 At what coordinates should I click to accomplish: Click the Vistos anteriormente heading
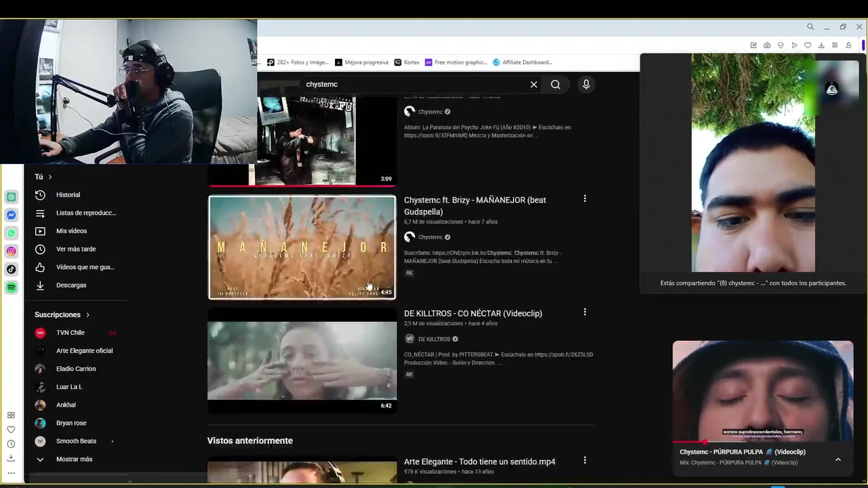click(x=250, y=441)
